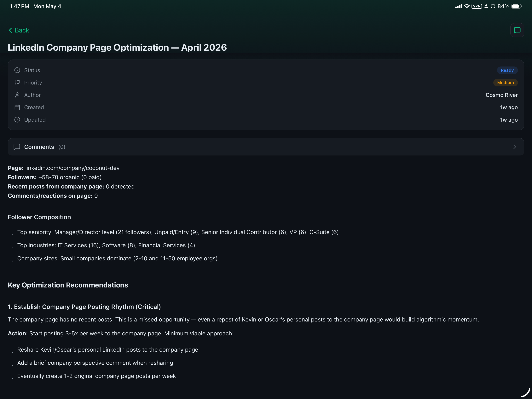The image size is (532, 399).
Task: Click the Status circle icon
Action: (17, 70)
